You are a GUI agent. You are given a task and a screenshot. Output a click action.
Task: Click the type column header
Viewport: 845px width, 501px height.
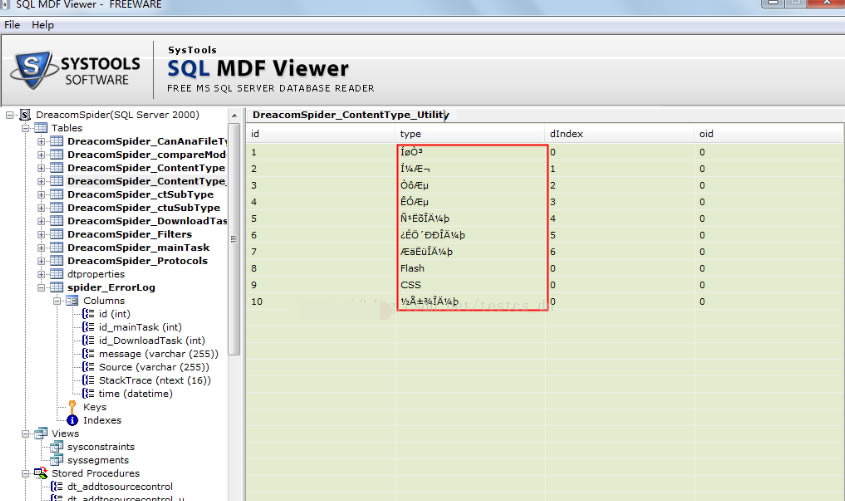coord(410,133)
